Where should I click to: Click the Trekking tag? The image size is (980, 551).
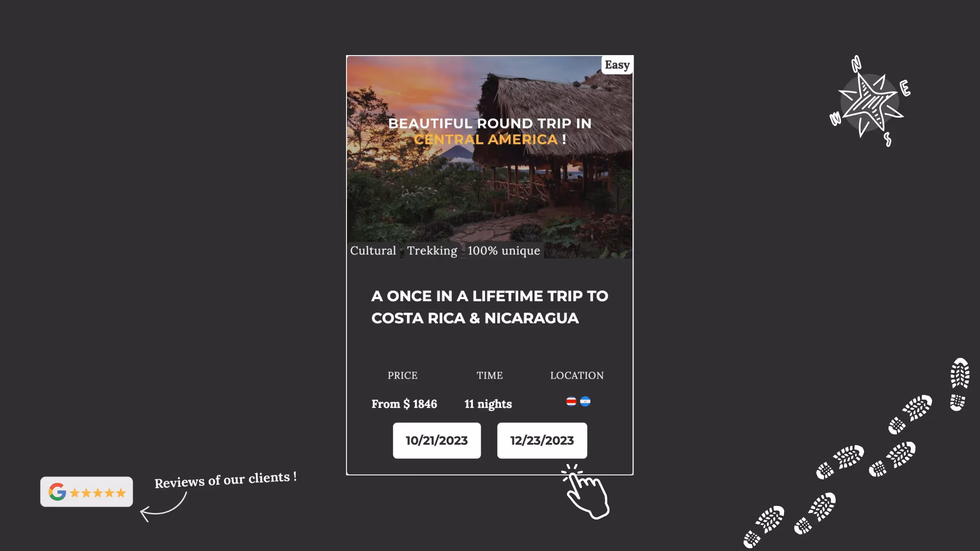[432, 251]
